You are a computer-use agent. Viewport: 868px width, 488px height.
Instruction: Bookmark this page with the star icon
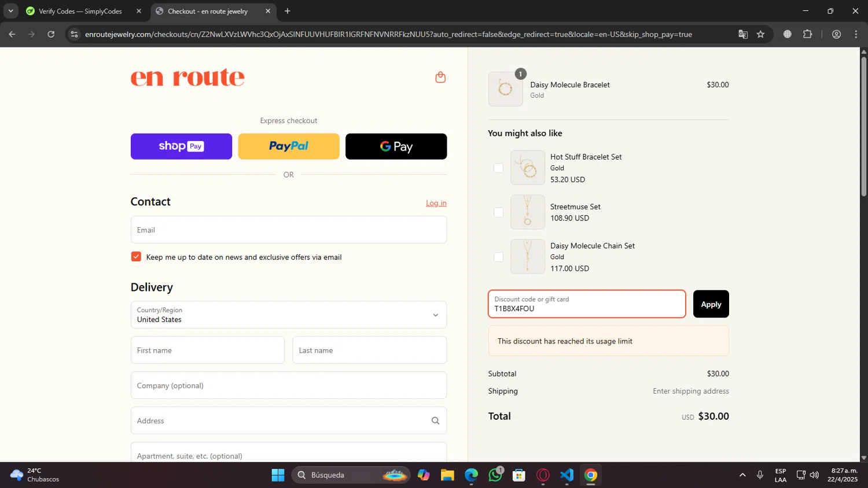[760, 34]
